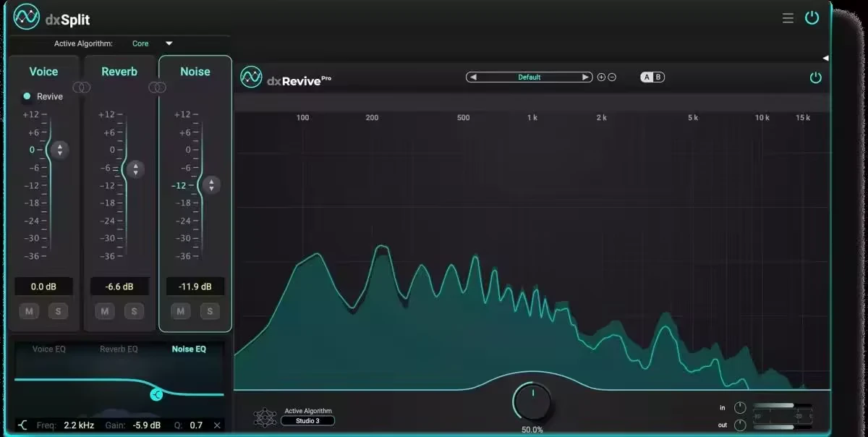The height and width of the screenshot is (437, 868).
Task: Click the Voice fader handle
Action: (59, 150)
